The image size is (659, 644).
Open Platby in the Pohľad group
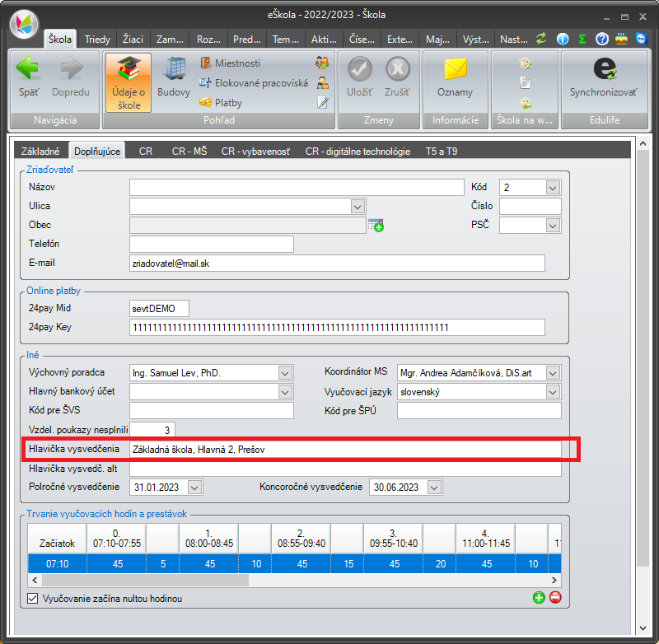pos(221,102)
